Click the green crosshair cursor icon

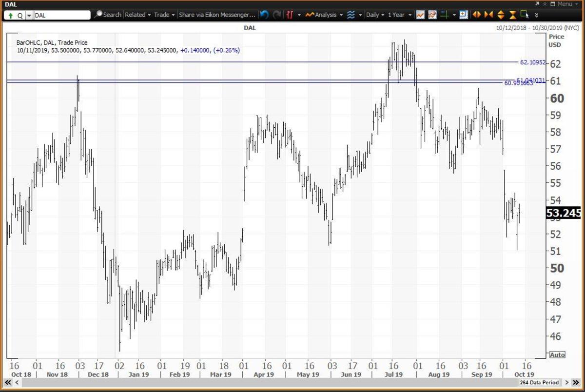click(445, 15)
